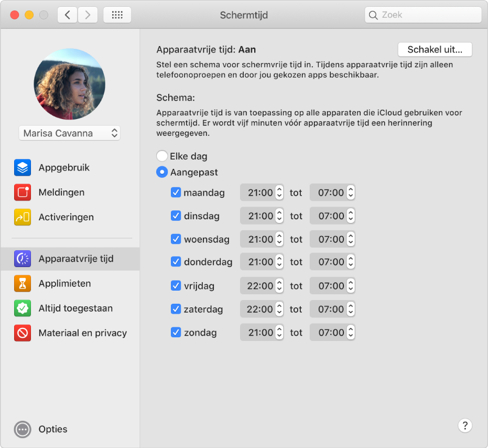This screenshot has width=488, height=448.
Task: Uncheck the donderdag checkbox
Action: (176, 262)
